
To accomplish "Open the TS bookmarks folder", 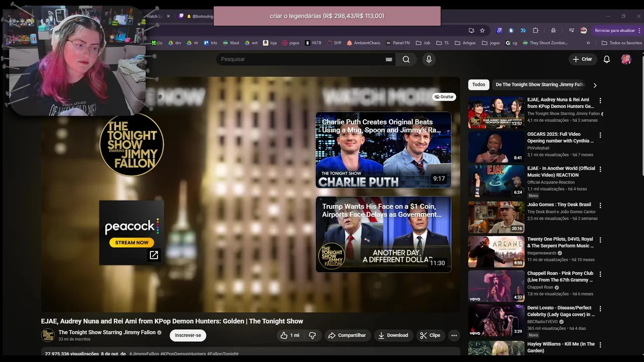I will [442, 43].
